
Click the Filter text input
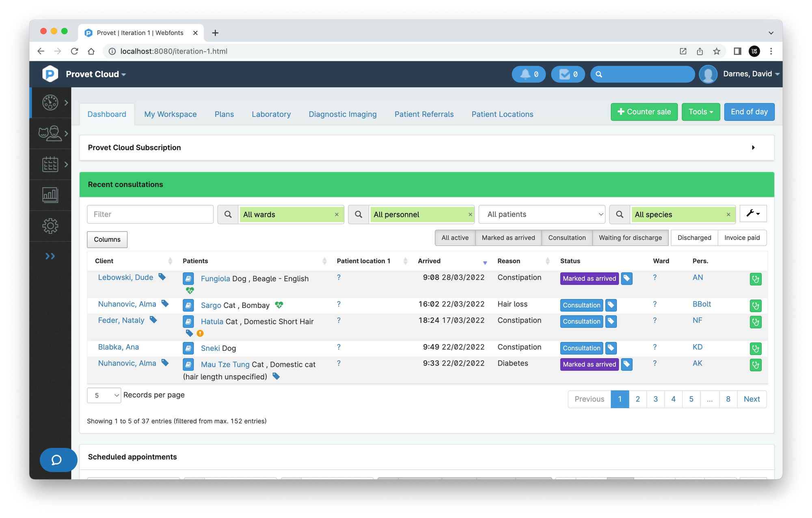click(150, 214)
